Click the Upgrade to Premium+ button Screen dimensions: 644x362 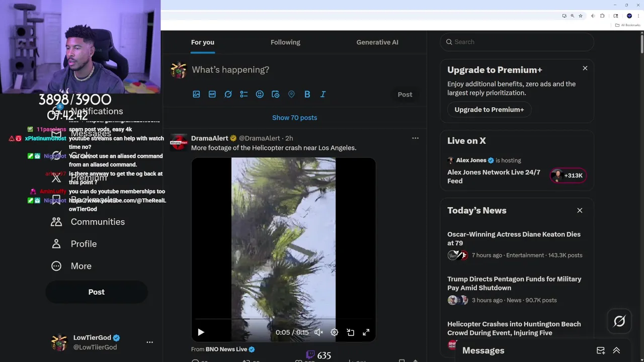489,110
